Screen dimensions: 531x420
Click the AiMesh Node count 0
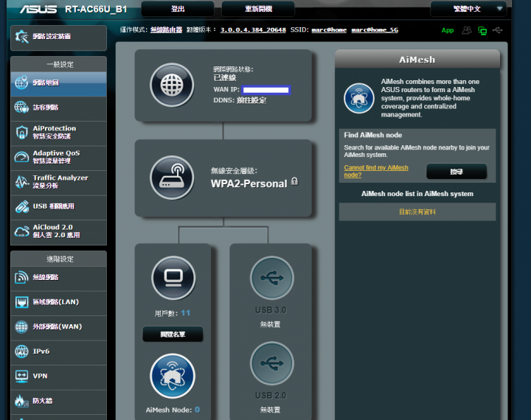197,410
